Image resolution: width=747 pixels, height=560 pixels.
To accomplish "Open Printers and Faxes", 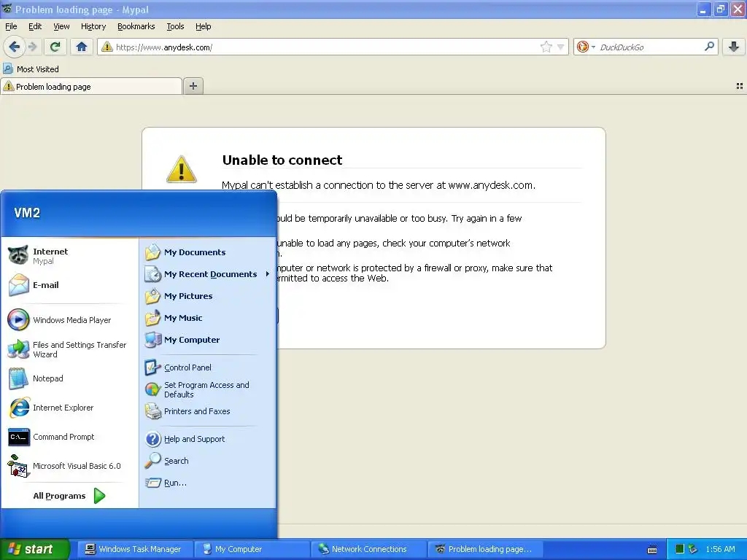I will 208,411.
